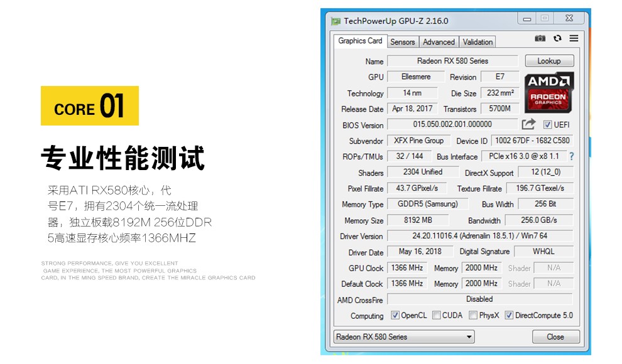Click the refresh icon in GPU-Z
622x364 pixels.
pos(557,38)
